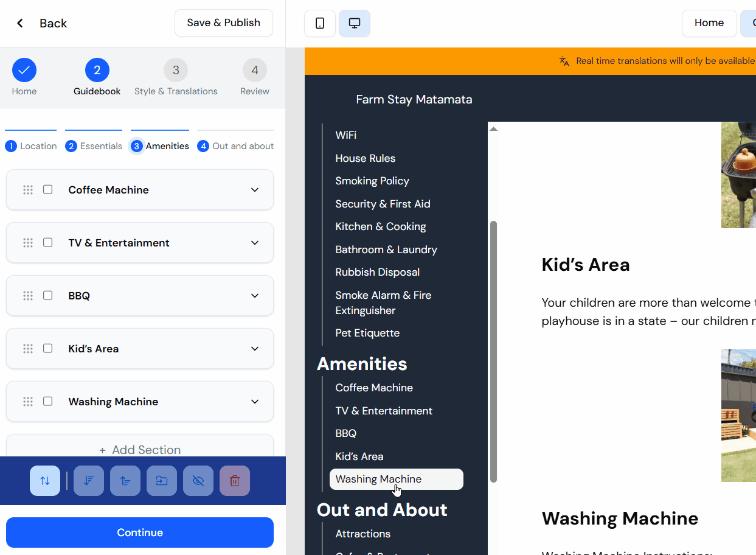Check the Washing Machine section checkbox
This screenshot has width=756, height=555.
click(47, 401)
